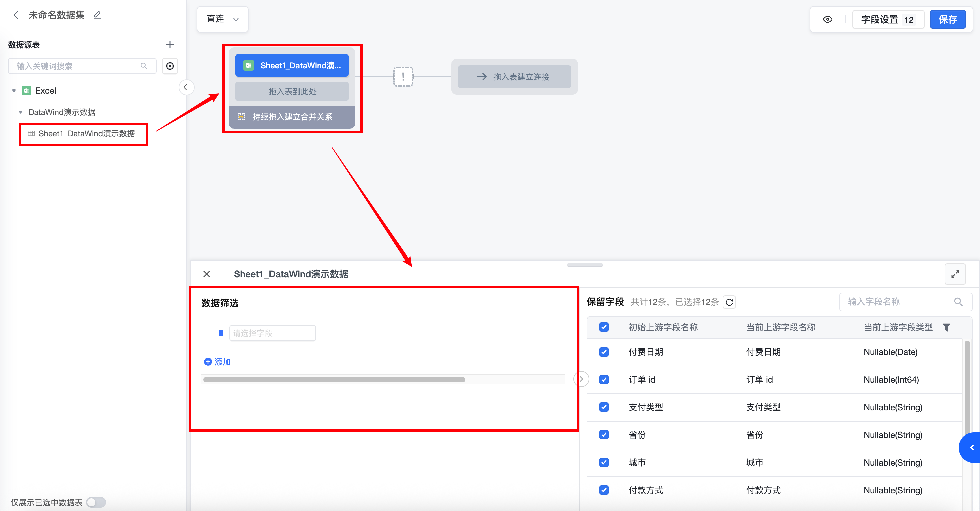Click the locate target icon beside search box
The image size is (980, 511).
(170, 66)
